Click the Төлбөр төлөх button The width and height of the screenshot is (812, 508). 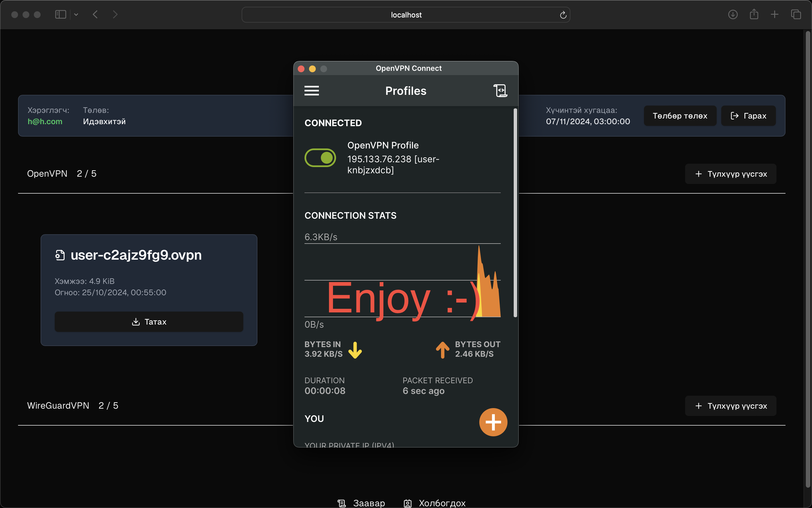point(680,116)
